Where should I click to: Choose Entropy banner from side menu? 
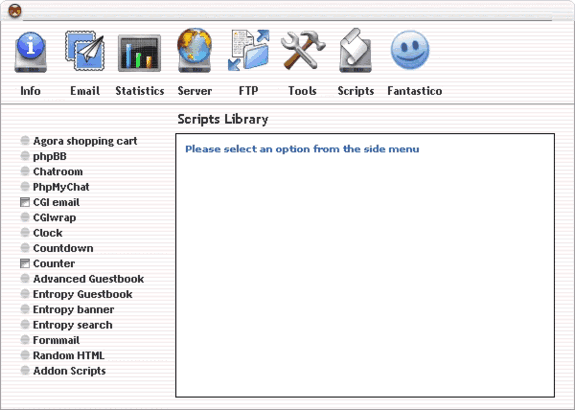click(x=73, y=310)
